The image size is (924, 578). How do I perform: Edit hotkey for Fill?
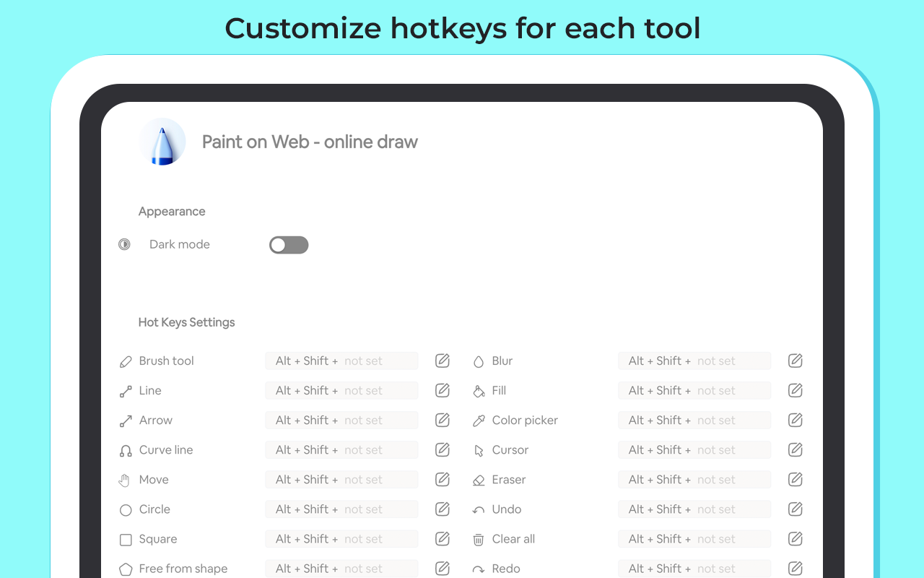pyautogui.click(x=796, y=390)
